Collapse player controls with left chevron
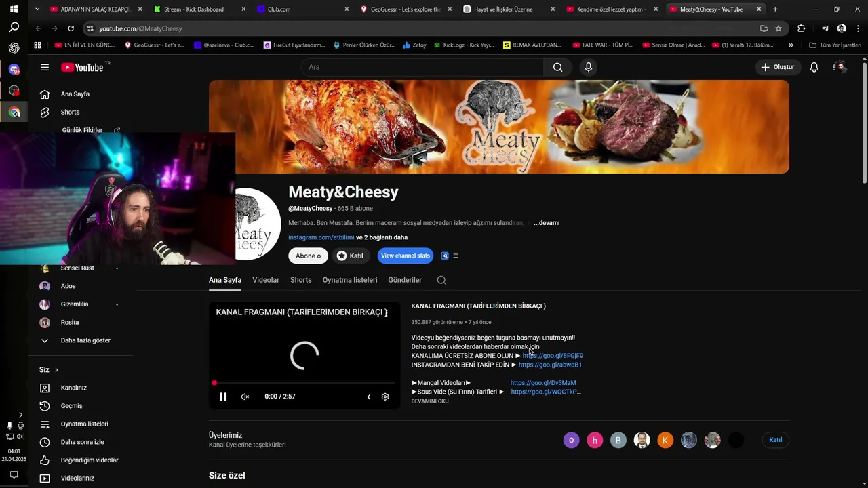The width and height of the screenshot is (868, 488). pos(369,396)
